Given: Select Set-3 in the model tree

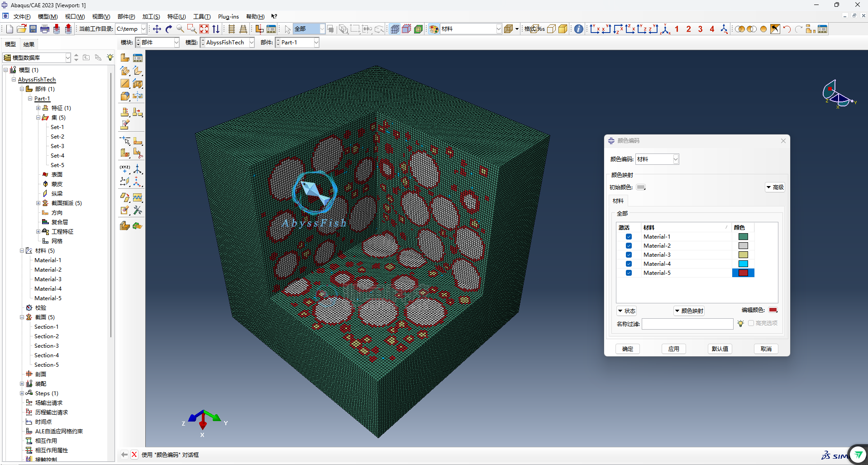Looking at the screenshot, I should (57, 146).
